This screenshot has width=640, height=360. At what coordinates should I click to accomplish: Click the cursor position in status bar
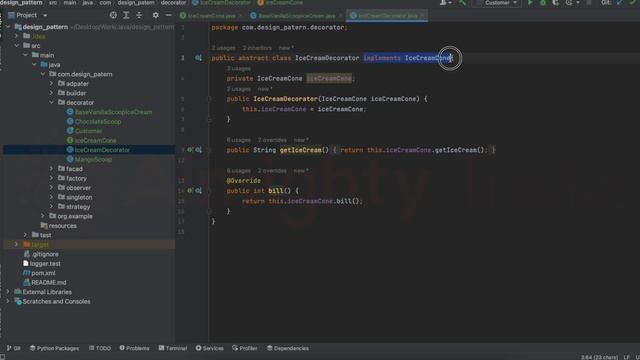tap(599, 357)
